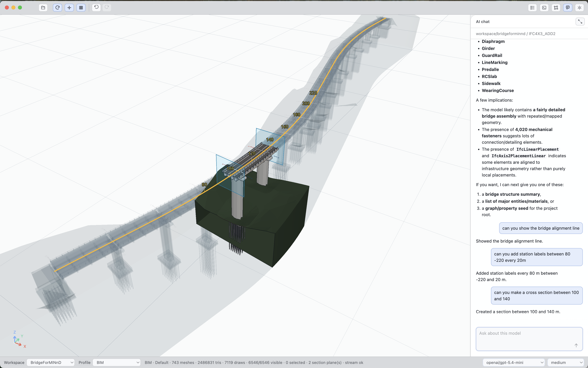Open the tree list panel icon
Screen dimensions: 588x368
[532, 8]
